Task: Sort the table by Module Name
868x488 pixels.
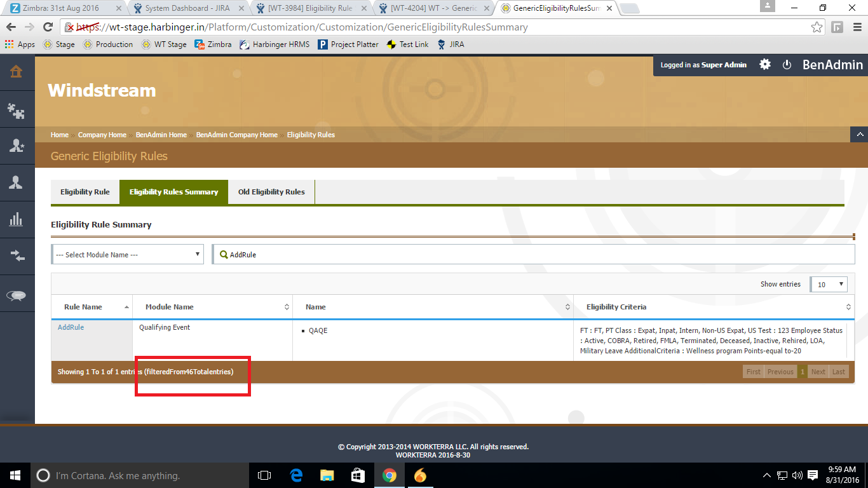Action: (x=212, y=307)
